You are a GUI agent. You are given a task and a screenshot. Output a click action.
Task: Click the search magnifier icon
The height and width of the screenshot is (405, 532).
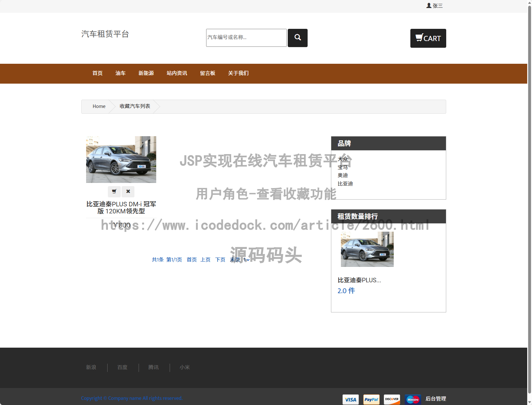pos(297,38)
